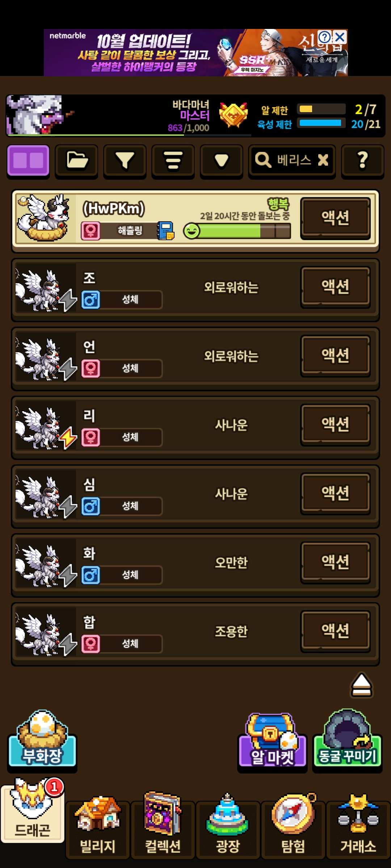Switch to the 빌리지 tab
This screenshot has width=391, height=868.
98,829
